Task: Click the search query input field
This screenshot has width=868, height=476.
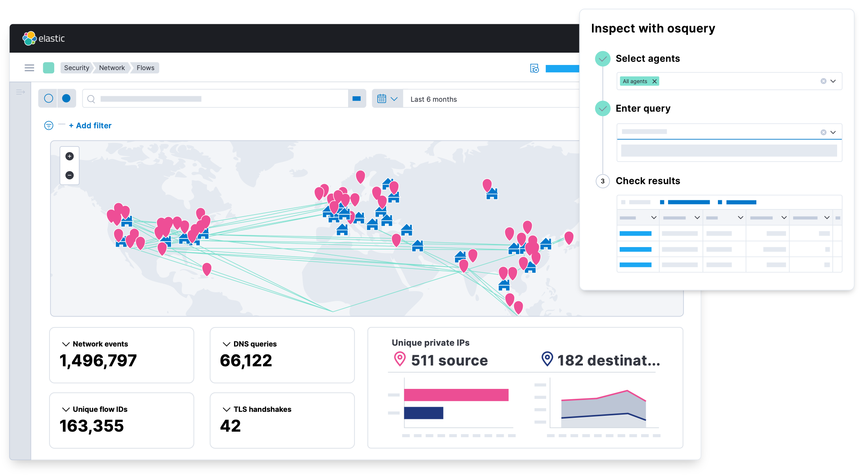Action: pos(216,99)
